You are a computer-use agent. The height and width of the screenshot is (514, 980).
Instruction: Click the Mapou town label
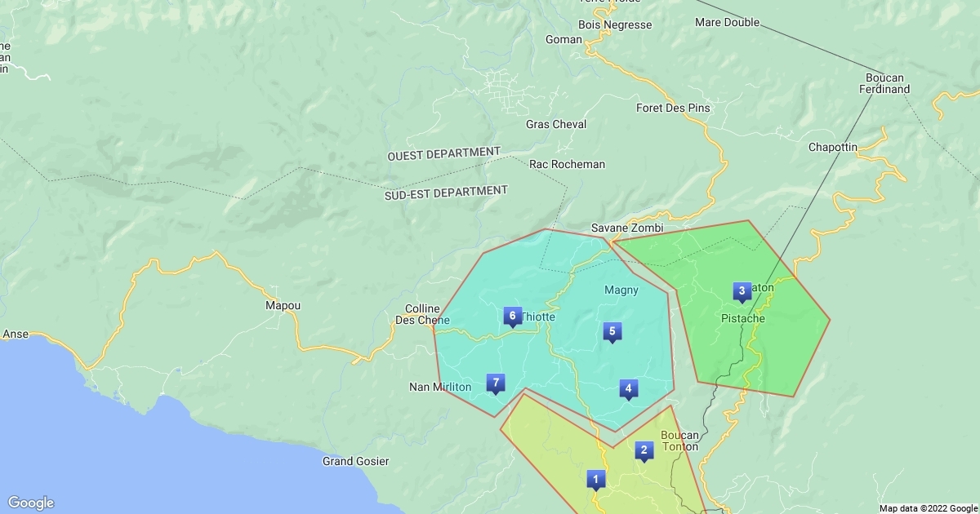point(283,305)
